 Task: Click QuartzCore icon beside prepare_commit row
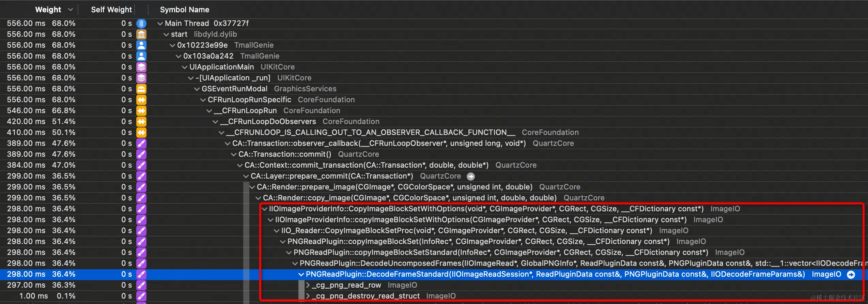coord(141,176)
